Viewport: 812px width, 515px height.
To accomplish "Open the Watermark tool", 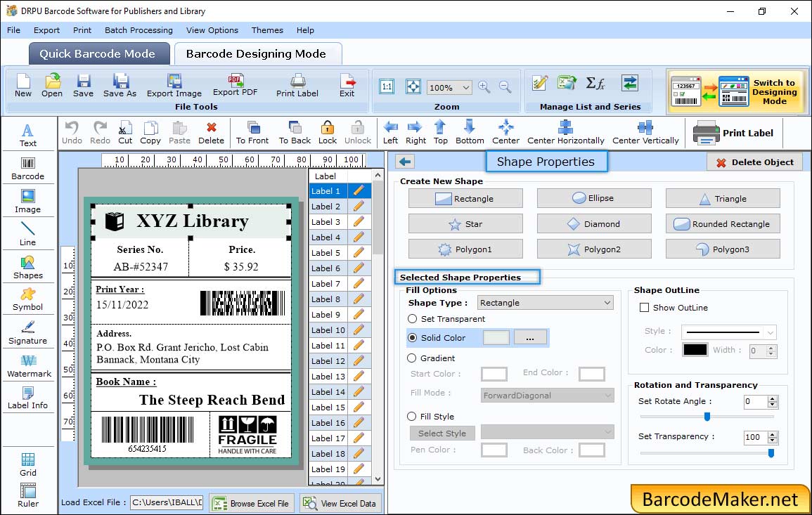I will [29, 366].
